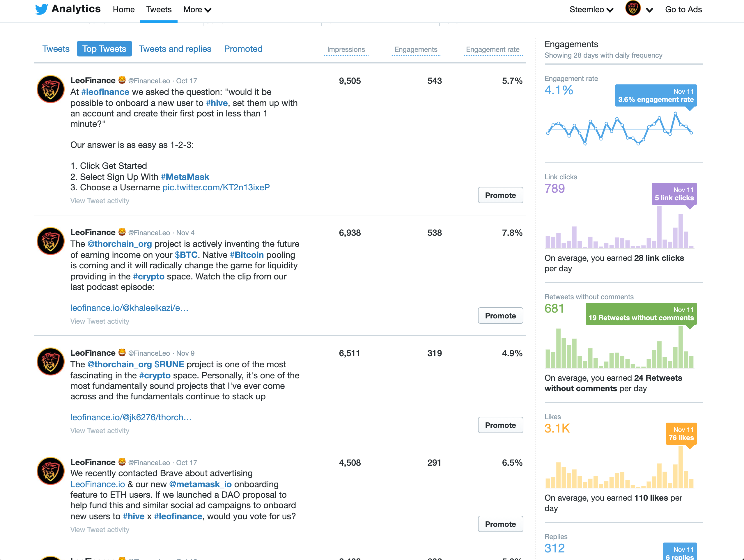
Task: Click the Engagement rate column header
Action: coord(493,49)
